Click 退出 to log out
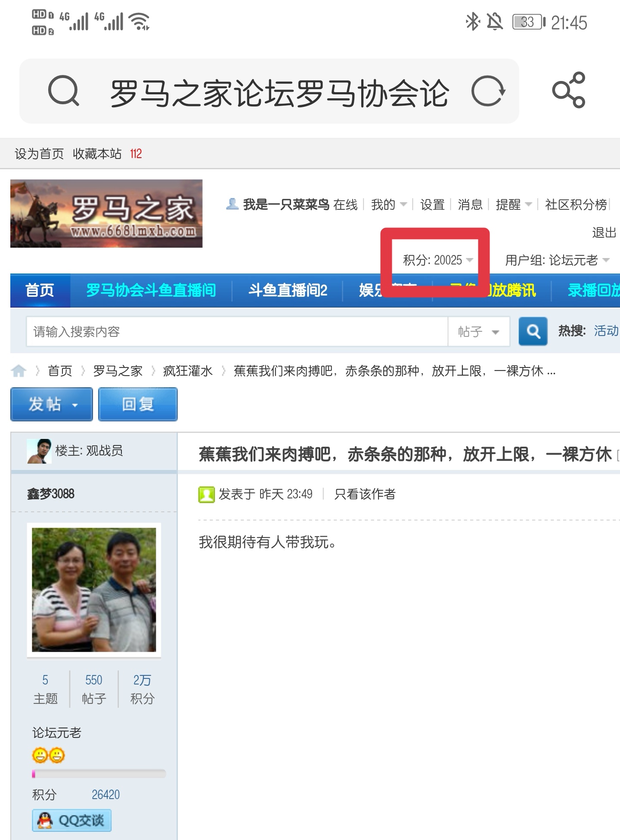 [x=604, y=233]
